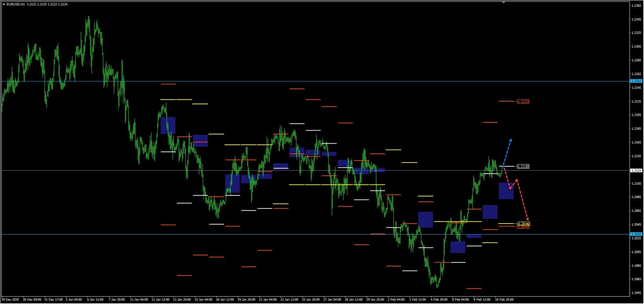This screenshot has height=304, width=644.
Task: Click the 10 Feb 20:00 time label
Action: [504, 300]
